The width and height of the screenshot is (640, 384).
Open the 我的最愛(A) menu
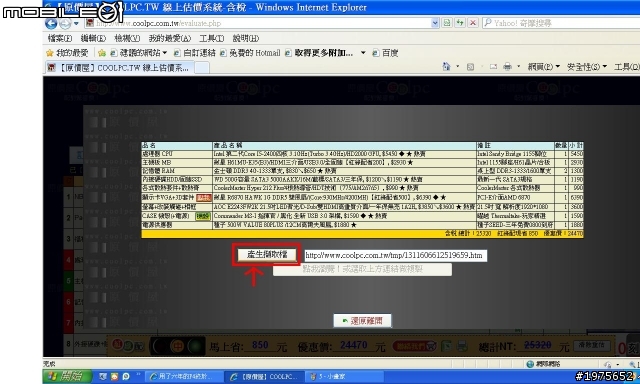169,38
